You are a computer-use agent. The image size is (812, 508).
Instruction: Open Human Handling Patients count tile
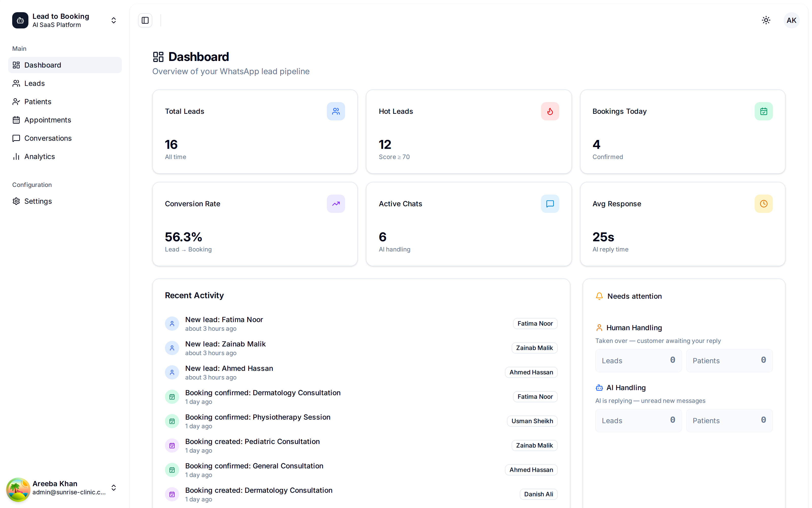click(x=729, y=360)
